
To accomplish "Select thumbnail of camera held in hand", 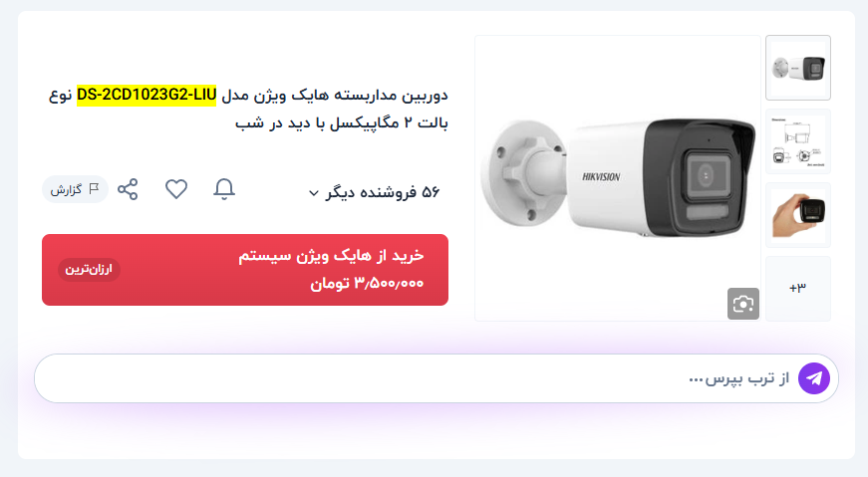I will (797, 215).
